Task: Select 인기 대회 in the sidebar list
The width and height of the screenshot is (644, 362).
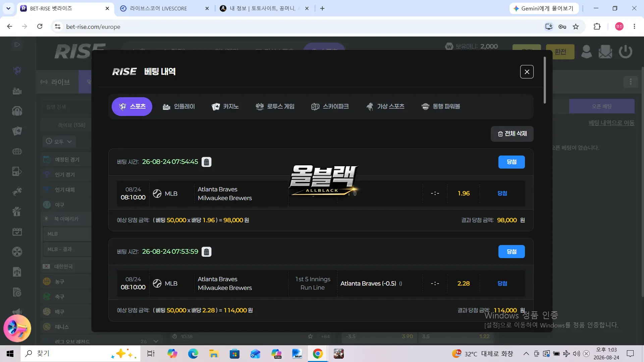Action: point(66,190)
